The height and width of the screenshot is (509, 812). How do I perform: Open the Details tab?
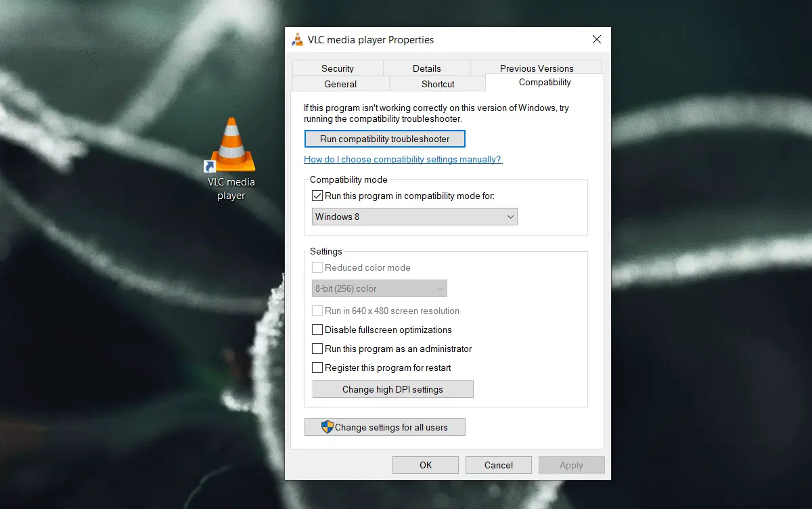427,68
